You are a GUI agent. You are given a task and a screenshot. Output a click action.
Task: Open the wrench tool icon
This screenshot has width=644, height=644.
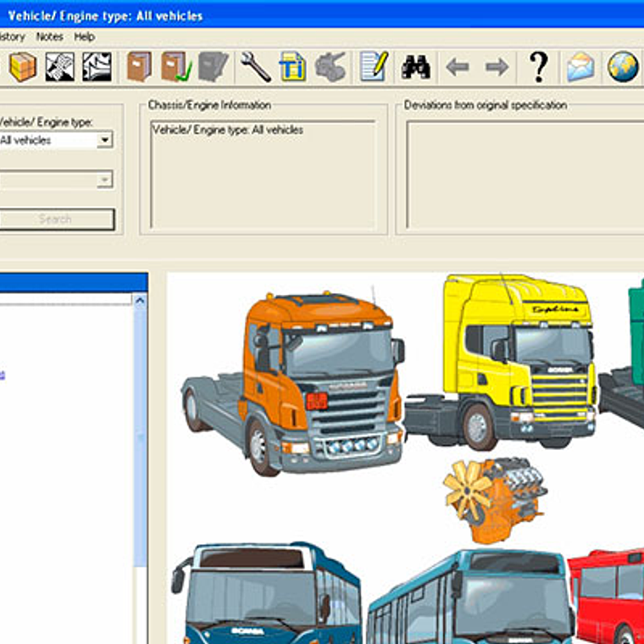point(255,67)
